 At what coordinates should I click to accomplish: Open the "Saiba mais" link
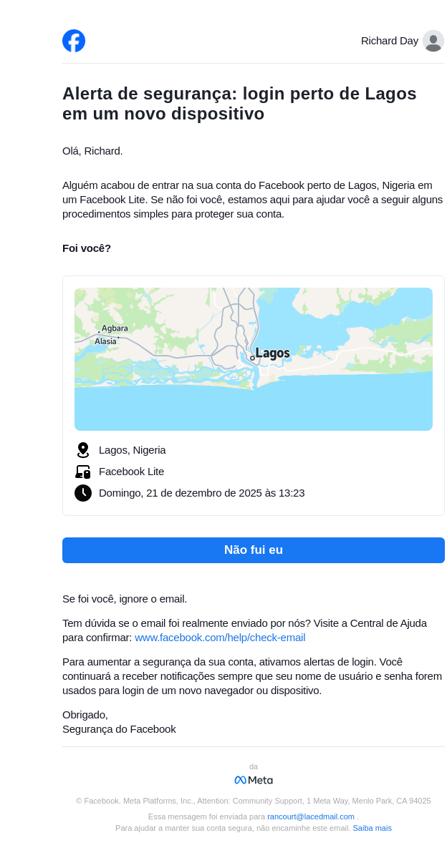(x=372, y=828)
